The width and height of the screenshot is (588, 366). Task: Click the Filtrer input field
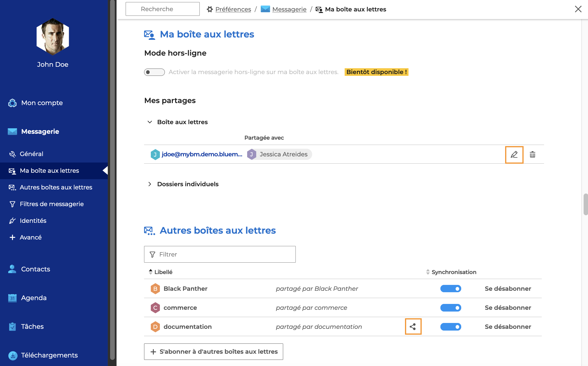220,254
